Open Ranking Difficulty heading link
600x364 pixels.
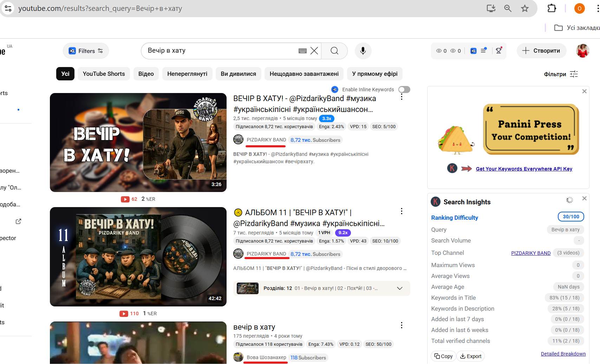(455, 218)
